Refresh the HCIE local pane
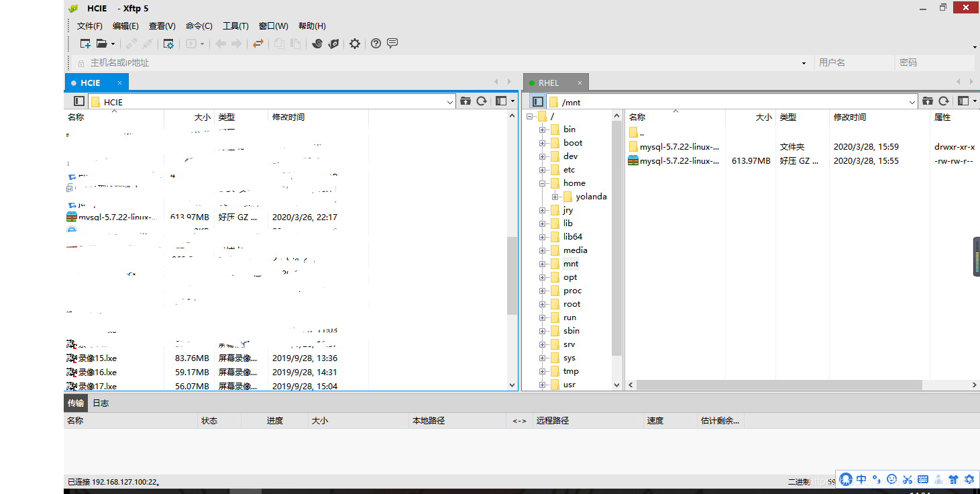Screen dimensions: 980x494 click(x=482, y=101)
